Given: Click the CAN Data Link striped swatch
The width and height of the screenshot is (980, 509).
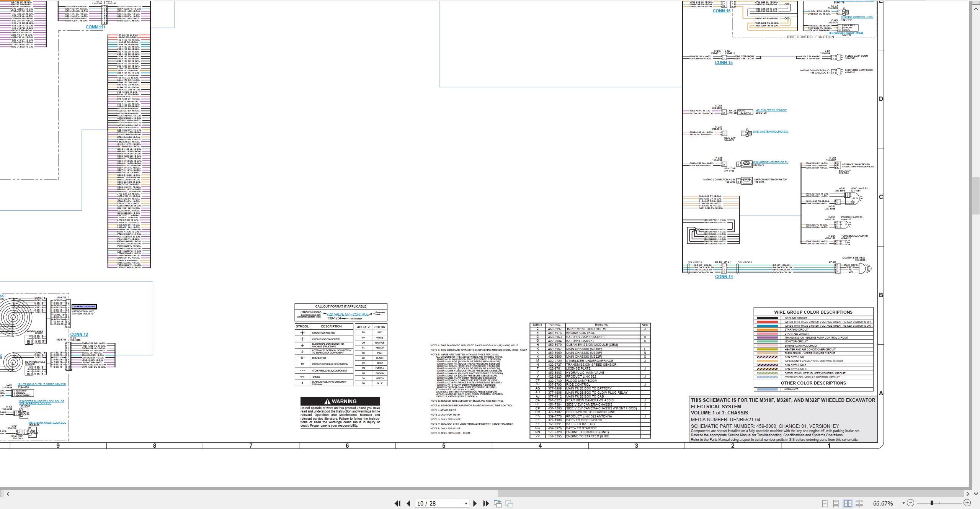Looking at the screenshot, I should coord(767,357).
